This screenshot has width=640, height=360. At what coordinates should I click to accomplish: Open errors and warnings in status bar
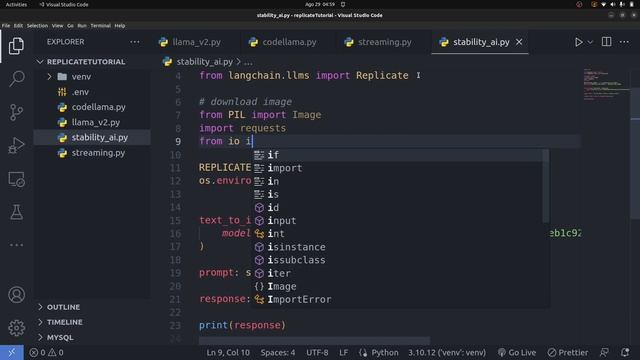click(47, 352)
